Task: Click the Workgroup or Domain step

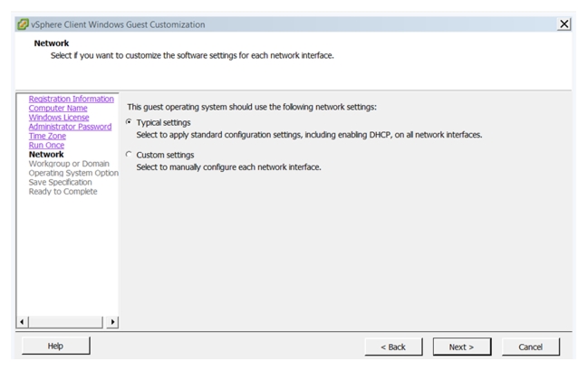Action: 69,164
